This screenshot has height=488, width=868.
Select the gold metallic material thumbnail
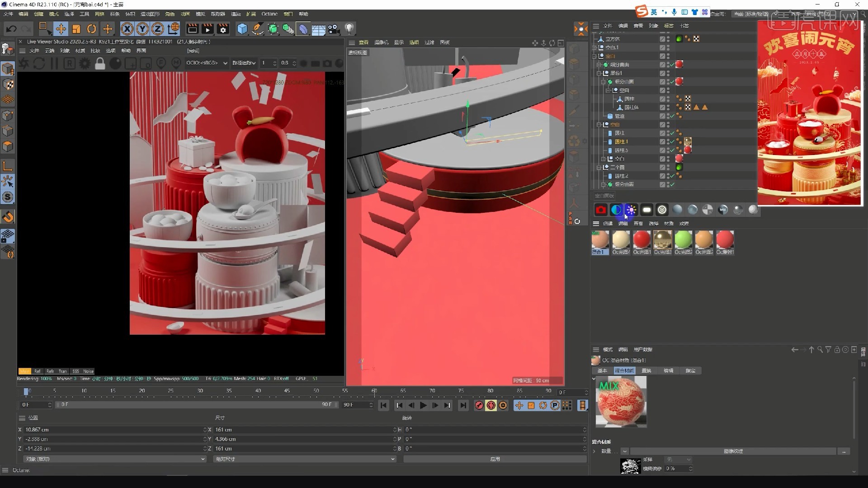point(662,242)
